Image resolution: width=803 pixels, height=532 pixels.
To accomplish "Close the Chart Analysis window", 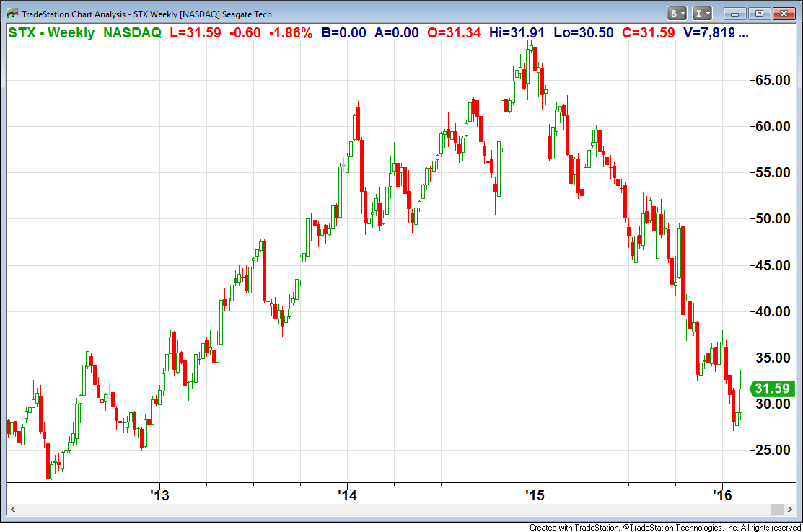I will [784, 14].
